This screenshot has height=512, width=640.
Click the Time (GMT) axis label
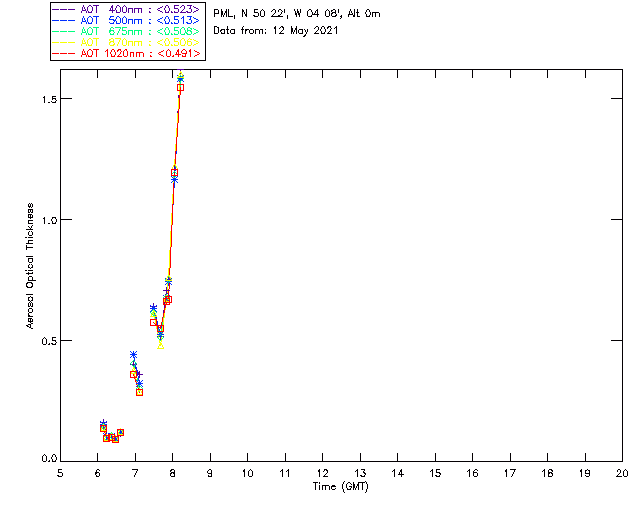click(x=340, y=487)
